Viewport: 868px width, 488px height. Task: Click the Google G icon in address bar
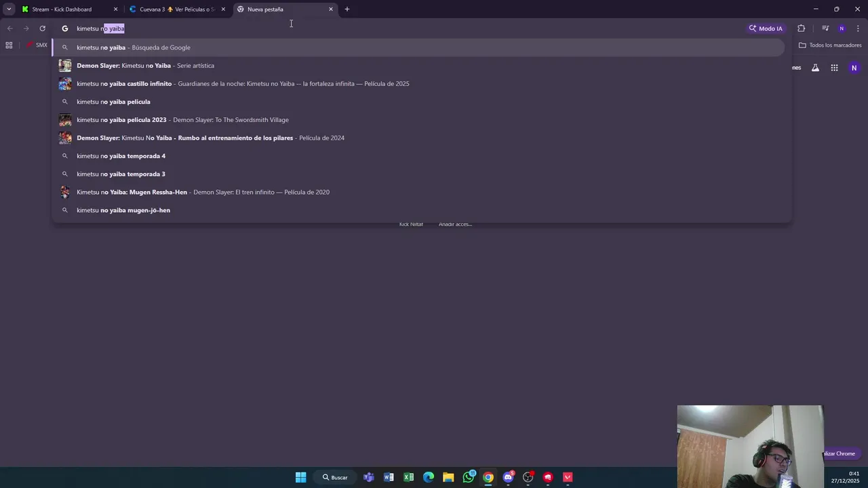65,28
